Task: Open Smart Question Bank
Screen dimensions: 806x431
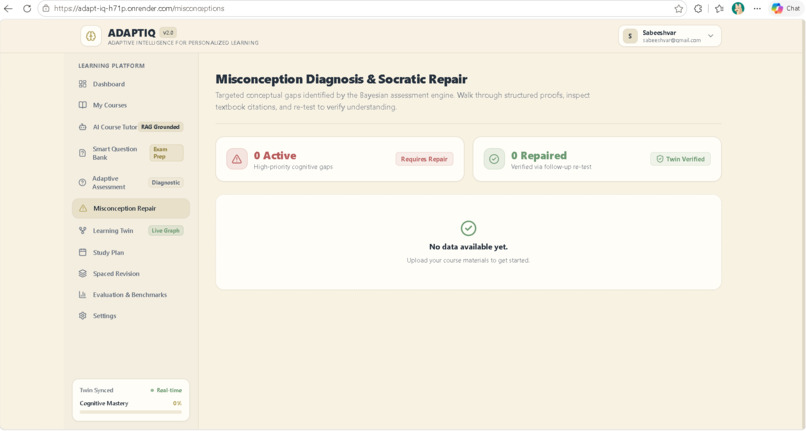Action: pyautogui.click(x=131, y=153)
